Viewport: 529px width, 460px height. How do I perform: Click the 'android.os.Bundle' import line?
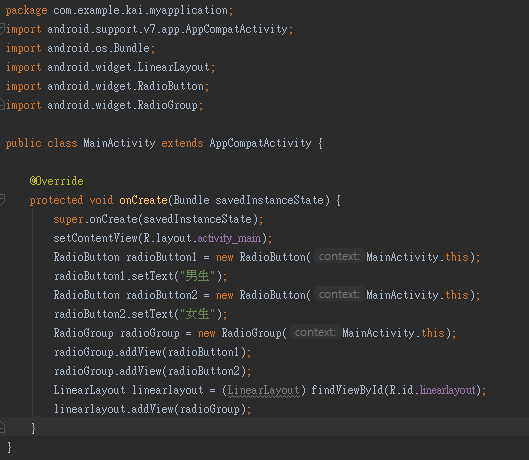(x=98, y=48)
